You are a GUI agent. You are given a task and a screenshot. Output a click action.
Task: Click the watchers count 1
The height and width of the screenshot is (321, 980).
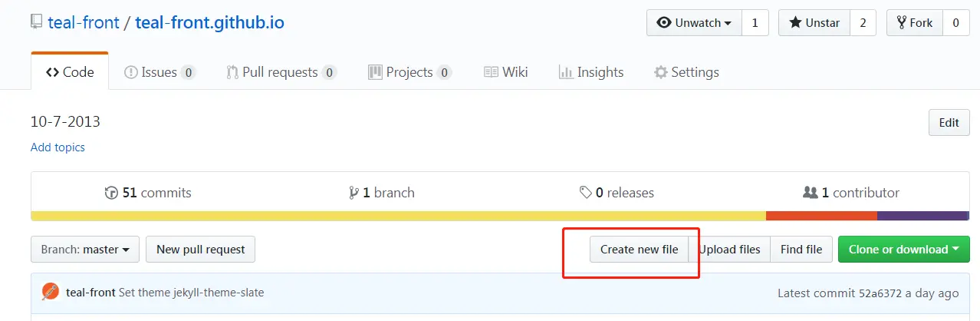[755, 23]
